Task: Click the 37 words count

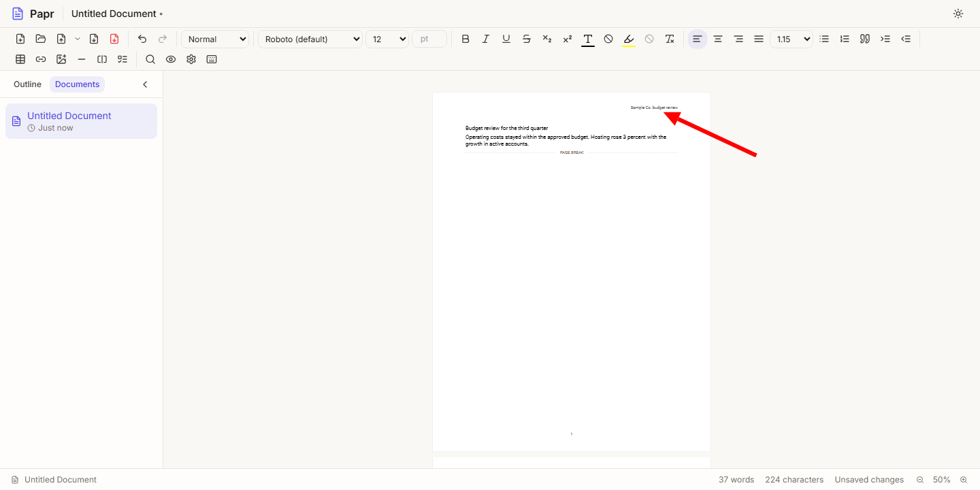Action: (x=736, y=480)
